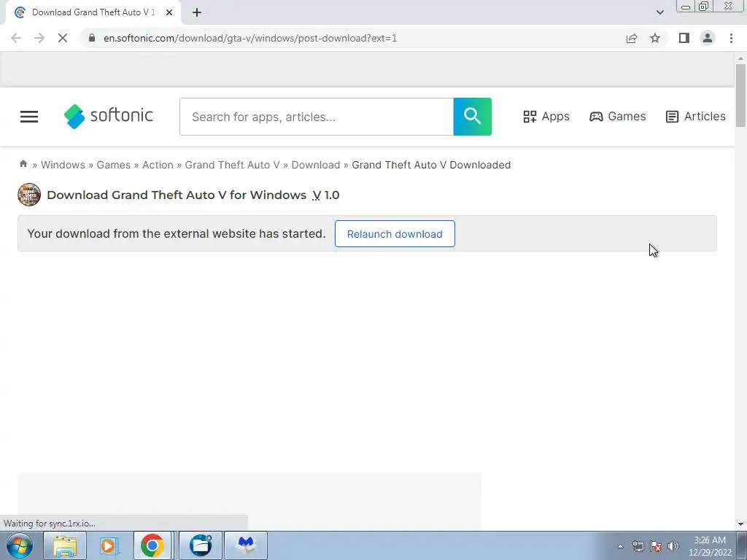Bookmark this page with the star
Viewport: 747px width, 560px height.
[x=655, y=38]
